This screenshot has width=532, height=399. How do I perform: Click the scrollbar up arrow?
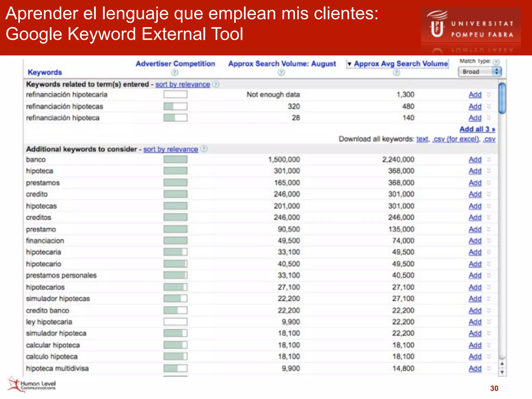(x=502, y=364)
